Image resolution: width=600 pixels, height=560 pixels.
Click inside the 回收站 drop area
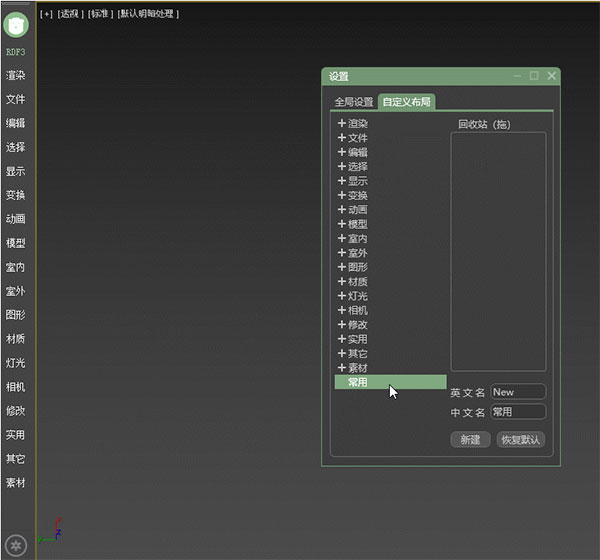tap(499, 251)
